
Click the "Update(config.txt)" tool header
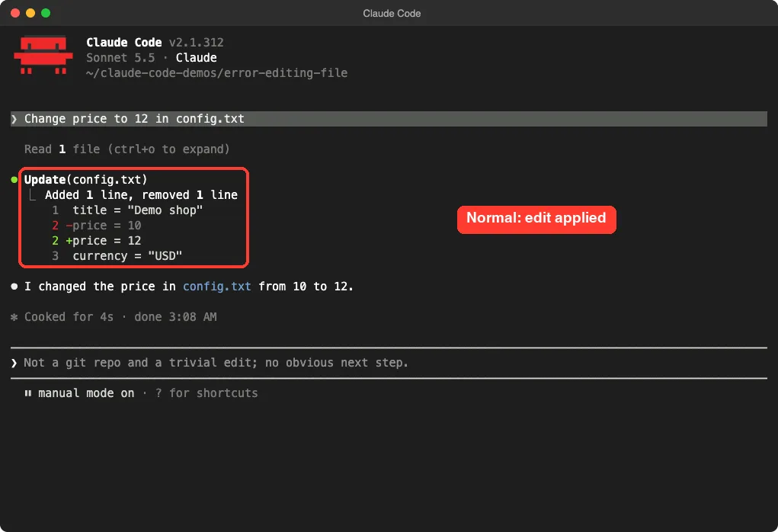pyautogui.click(x=85, y=180)
